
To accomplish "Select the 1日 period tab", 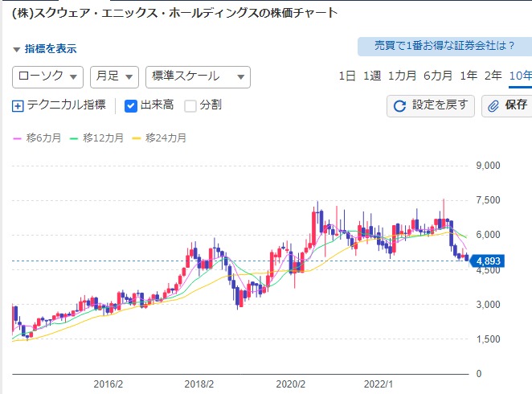I will coord(346,76).
